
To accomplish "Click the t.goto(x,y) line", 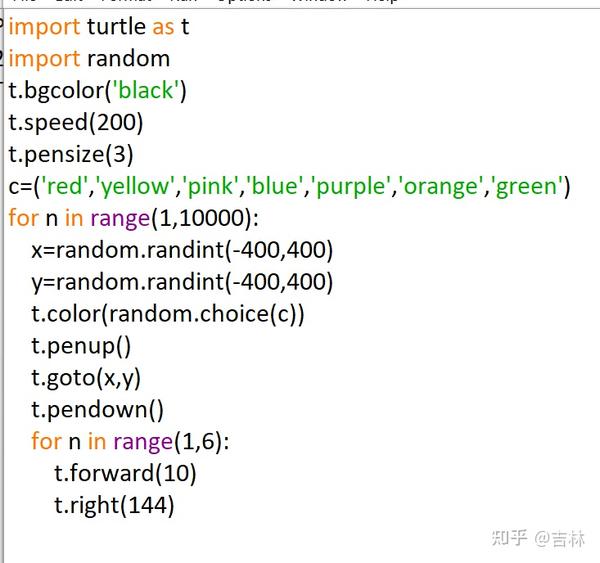I will tap(86, 379).
